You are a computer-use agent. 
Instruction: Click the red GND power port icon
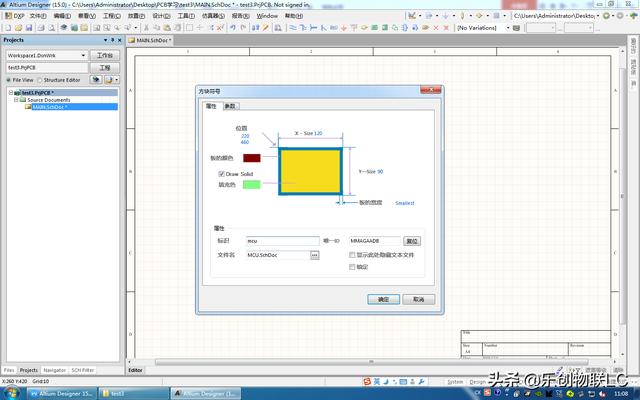coord(344,28)
